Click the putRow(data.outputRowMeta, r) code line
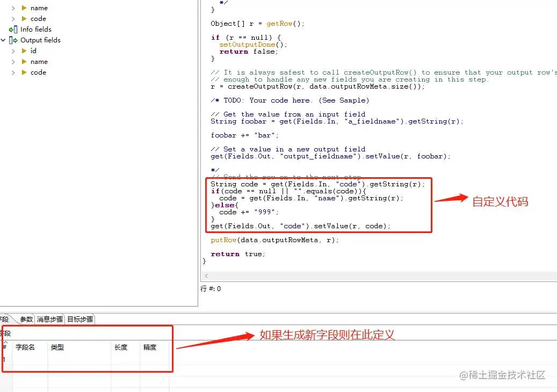 click(274, 240)
